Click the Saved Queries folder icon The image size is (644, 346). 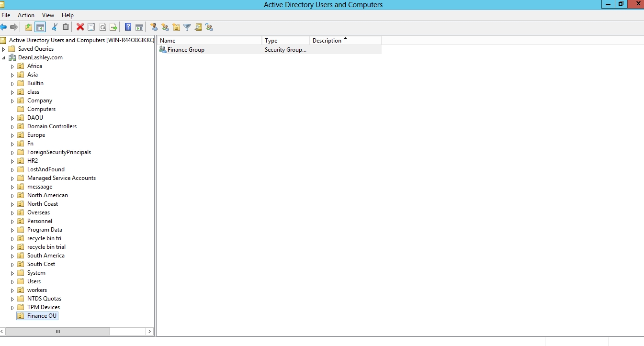click(12, 49)
